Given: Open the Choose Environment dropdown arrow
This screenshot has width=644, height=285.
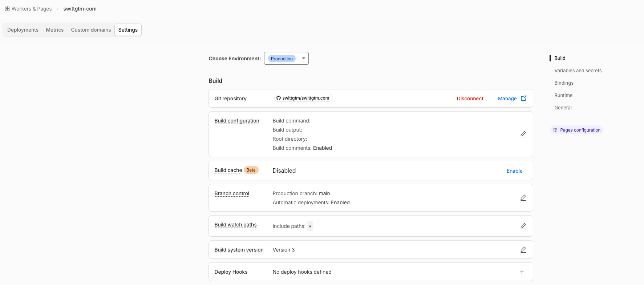Looking at the screenshot, I should (304, 58).
